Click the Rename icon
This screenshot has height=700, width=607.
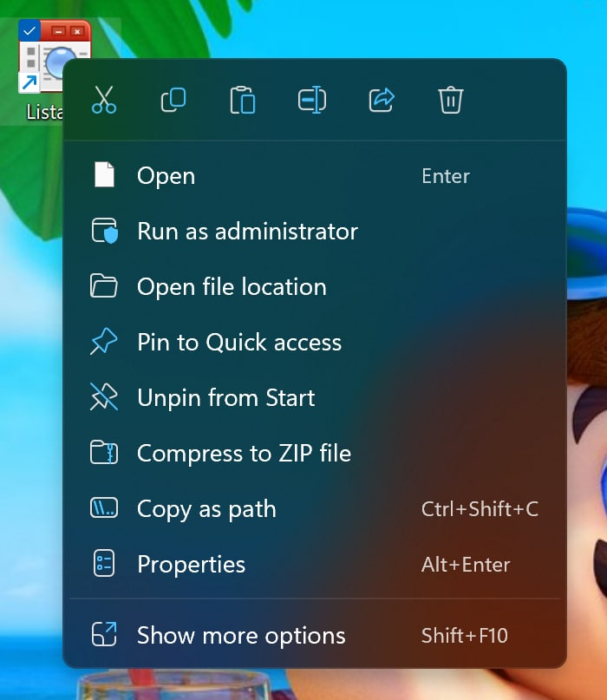coord(312,100)
